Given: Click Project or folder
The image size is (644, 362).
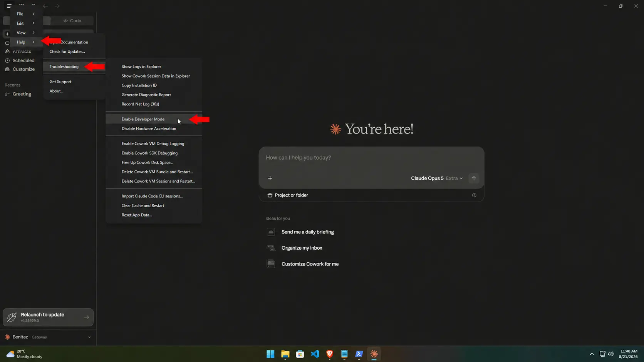Looking at the screenshot, I should point(288,195).
